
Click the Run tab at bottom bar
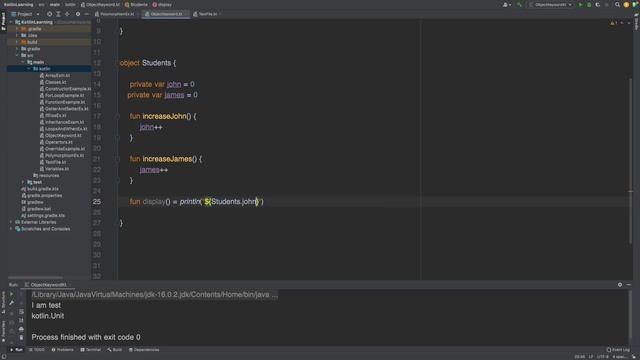pyautogui.click(x=16, y=350)
